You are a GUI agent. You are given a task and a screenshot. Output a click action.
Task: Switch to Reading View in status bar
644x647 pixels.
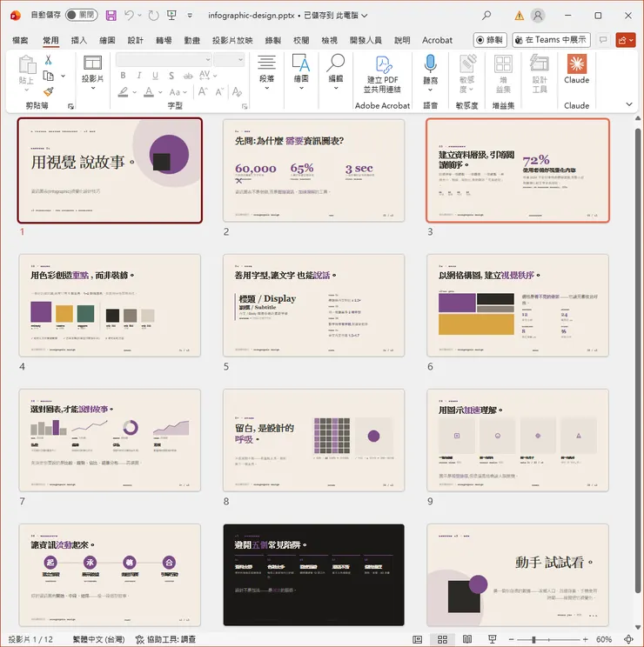coord(467,639)
